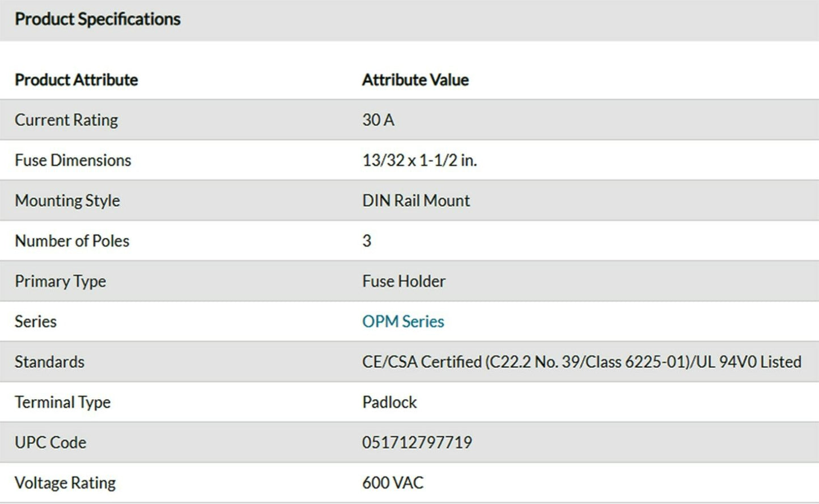Image resolution: width=819 pixels, height=504 pixels.
Task: Open the OPM Series link
Action: click(403, 322)
